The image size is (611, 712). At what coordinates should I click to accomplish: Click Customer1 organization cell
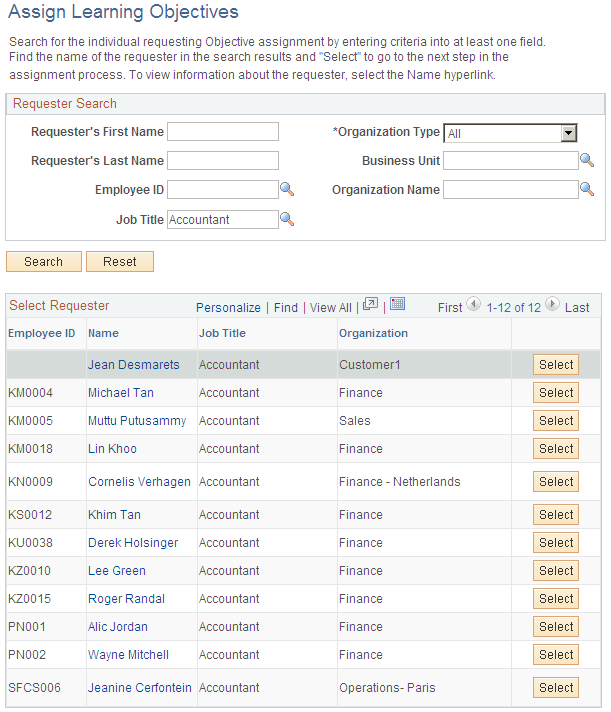pos(370,365)
